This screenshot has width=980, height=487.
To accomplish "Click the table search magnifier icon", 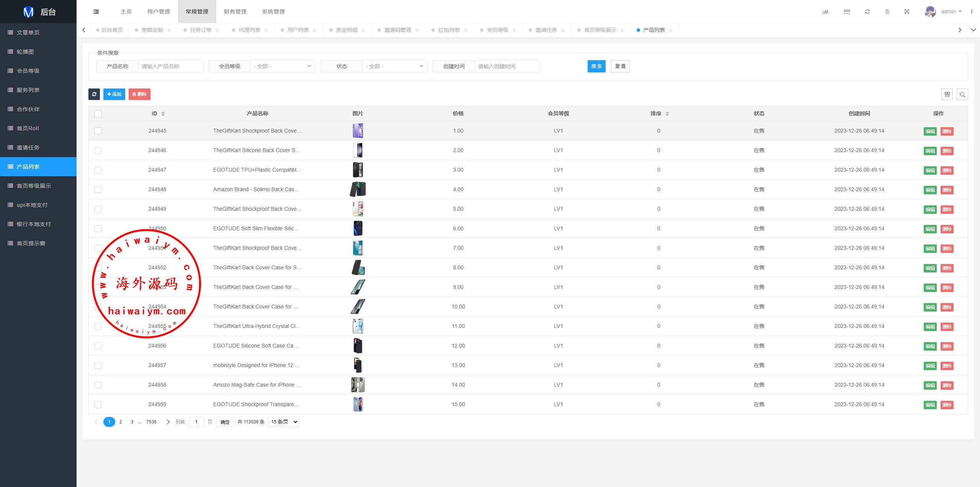I will point(962,94).
